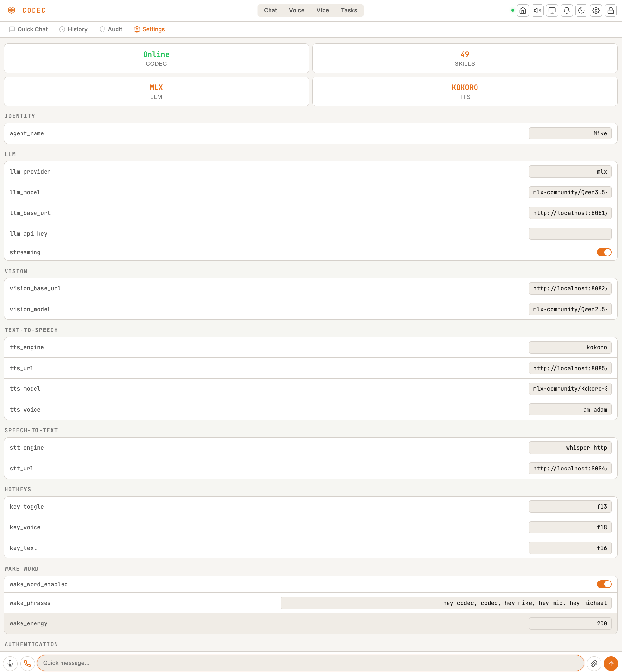The width and height of the screenshot is (622, 672).
Task: Open the Chat tab
Action: [x=270, y=10]
